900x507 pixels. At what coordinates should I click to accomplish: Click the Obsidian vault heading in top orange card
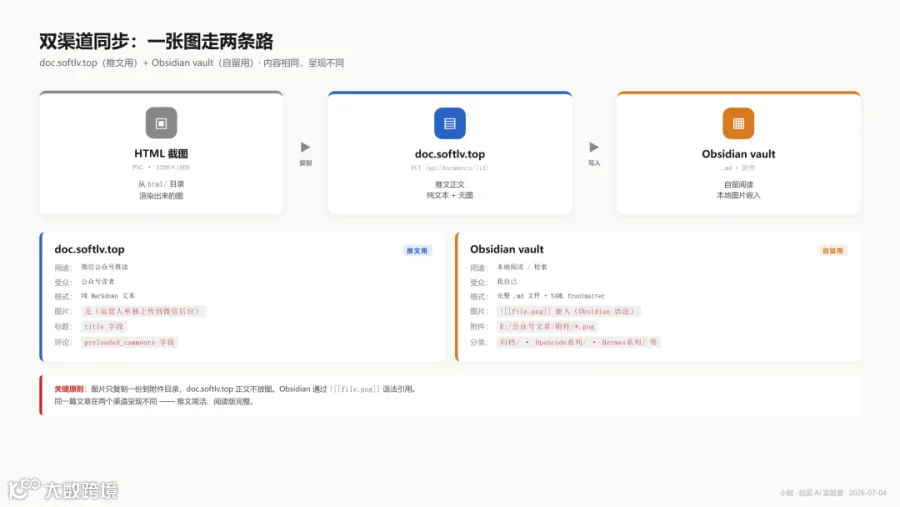point(738,154)
